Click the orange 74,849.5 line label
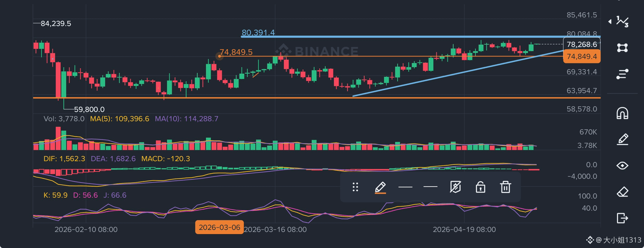644x248 pixels. (x=236, y=52)
